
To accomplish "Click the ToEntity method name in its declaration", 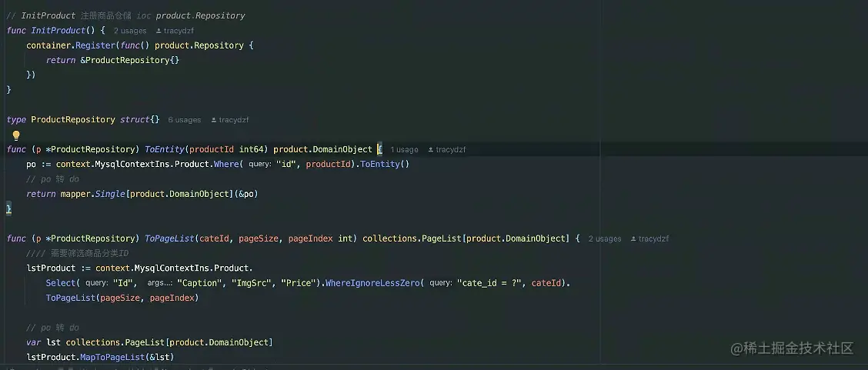I will click(165, 149).
